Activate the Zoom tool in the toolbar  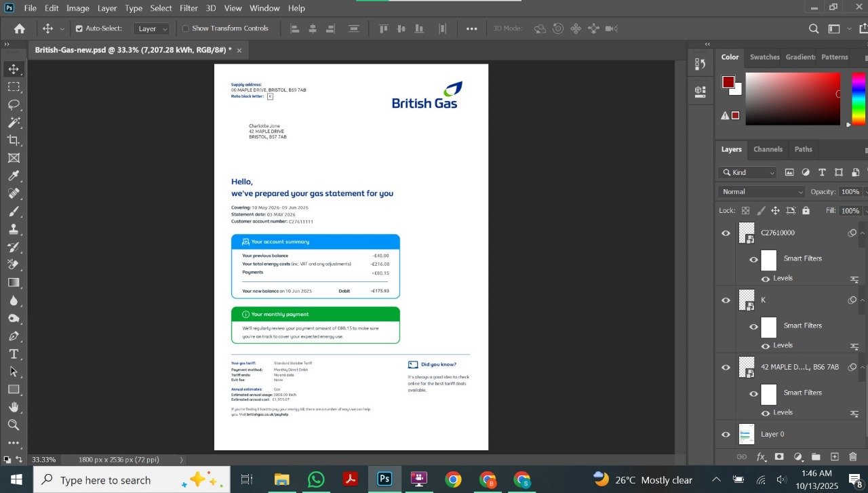[14, 425]
